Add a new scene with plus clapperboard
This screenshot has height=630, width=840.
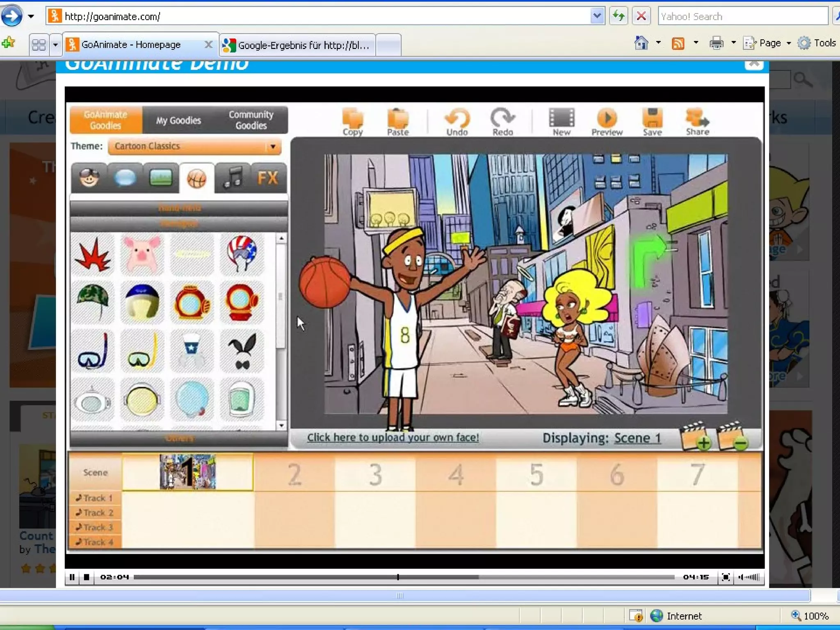pos(696,437)
